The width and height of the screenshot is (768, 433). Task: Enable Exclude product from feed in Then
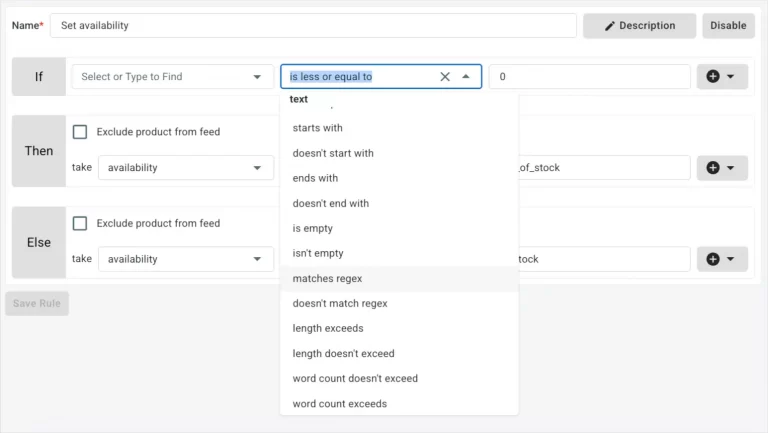(80, 132)
